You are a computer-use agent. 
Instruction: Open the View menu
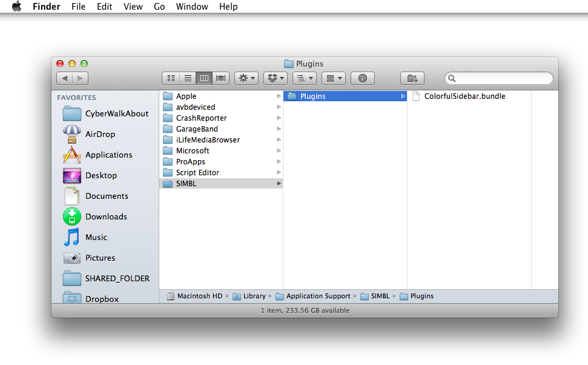[133, 7]
